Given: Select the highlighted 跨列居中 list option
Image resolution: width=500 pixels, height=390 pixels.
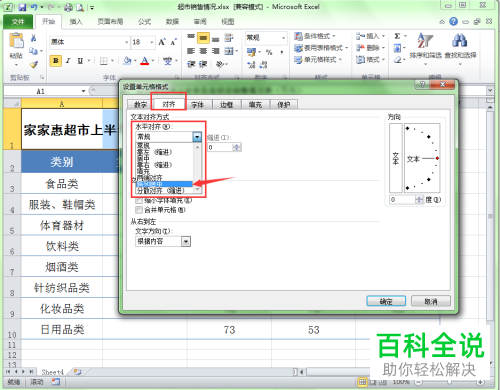Looking at the screenshot, I should click(x=164, y=184).
